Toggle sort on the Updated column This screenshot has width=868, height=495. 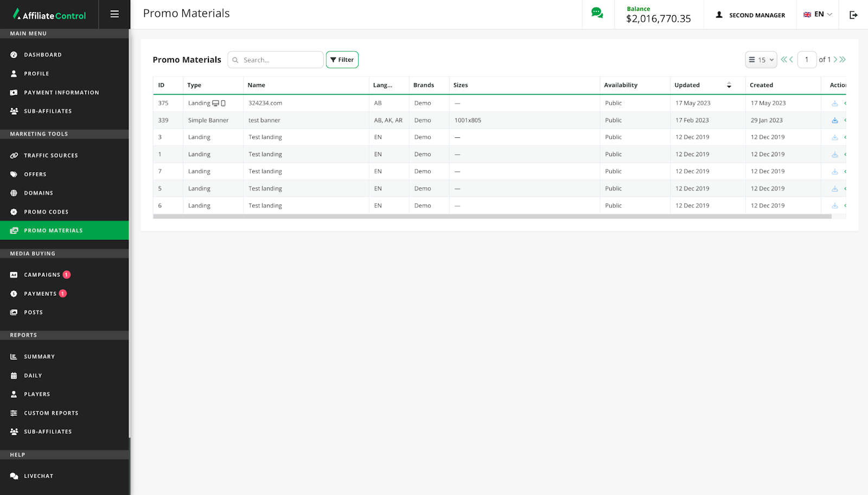point(729,85)
